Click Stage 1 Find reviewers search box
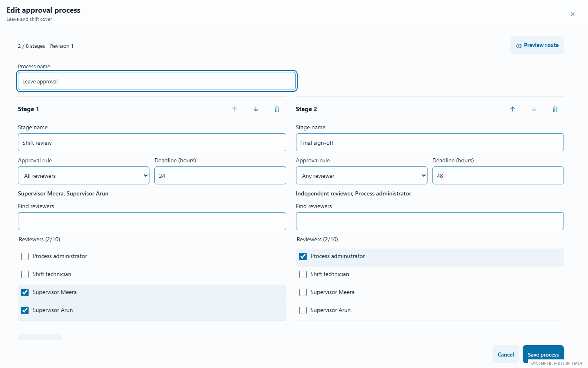The width and height of the screenshot is (588, 368). click(152, 221)
